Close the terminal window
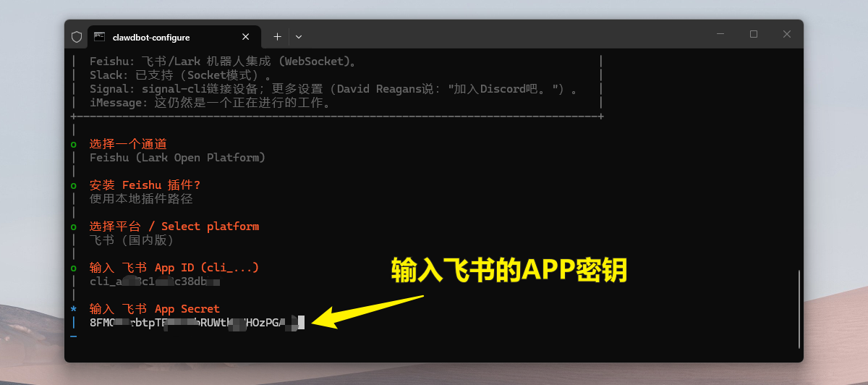The height and width of the screenshot is (385, 868). 787,34
